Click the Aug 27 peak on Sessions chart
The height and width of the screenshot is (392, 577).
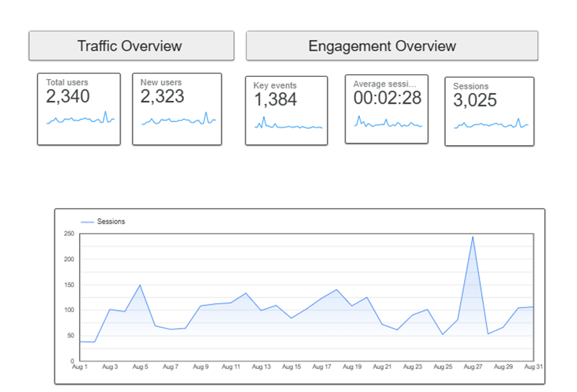pyautogui.click(x=473, y=237)
